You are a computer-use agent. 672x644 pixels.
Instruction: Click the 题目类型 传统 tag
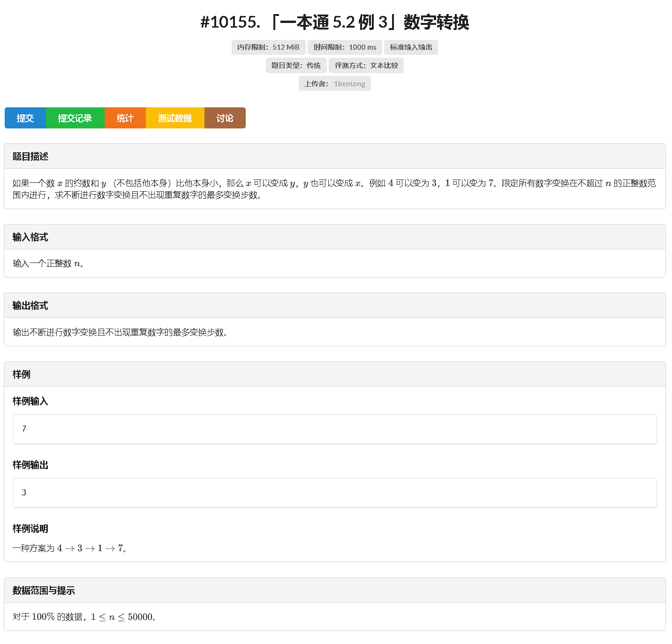click(295, 65)
